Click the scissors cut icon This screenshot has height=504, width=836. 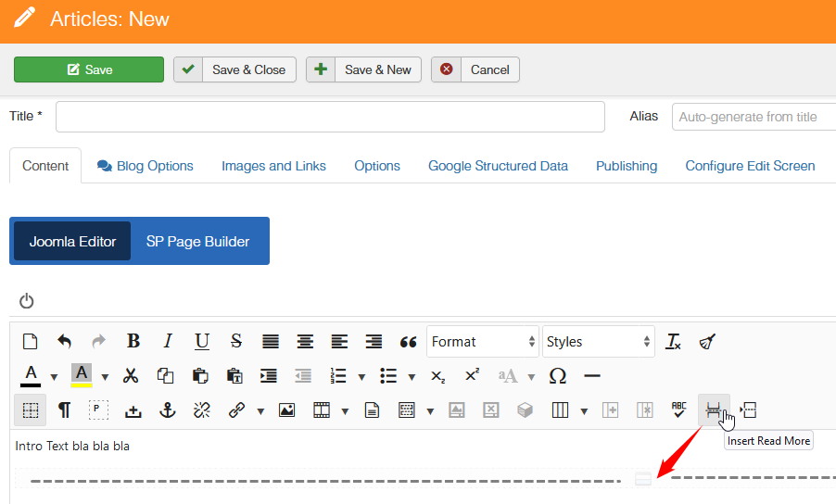click(131, 375)
